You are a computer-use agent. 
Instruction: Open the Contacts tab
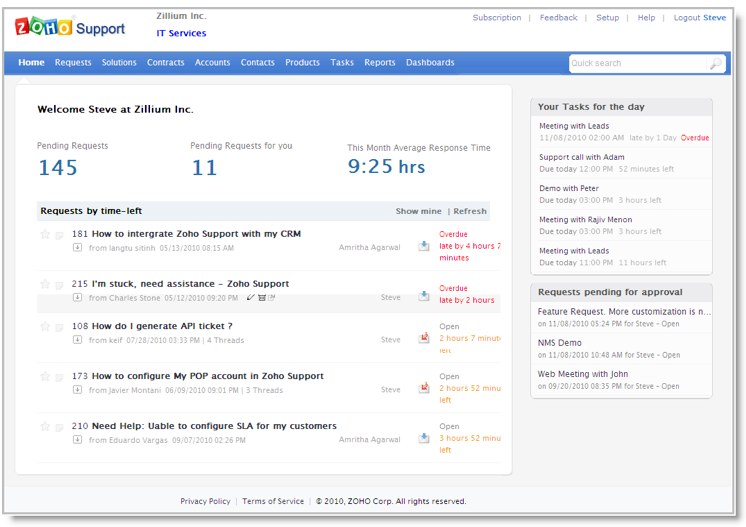tap(257, 62)
